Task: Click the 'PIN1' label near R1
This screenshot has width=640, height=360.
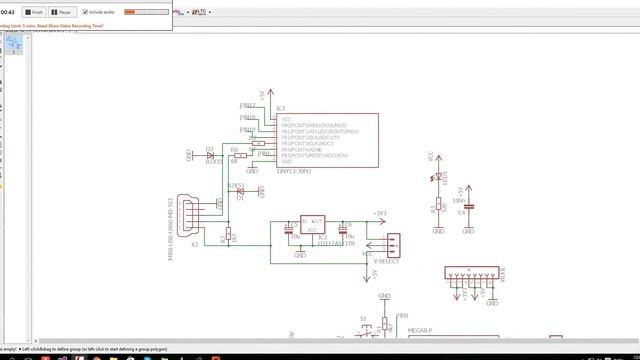Action: coord(402,316)
